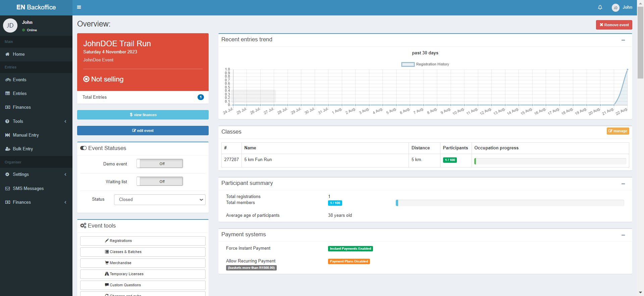The height and width of the screenshot is (296, 644).
Task: Collapse the Recent entries trend panel
Action: point(623,40)
